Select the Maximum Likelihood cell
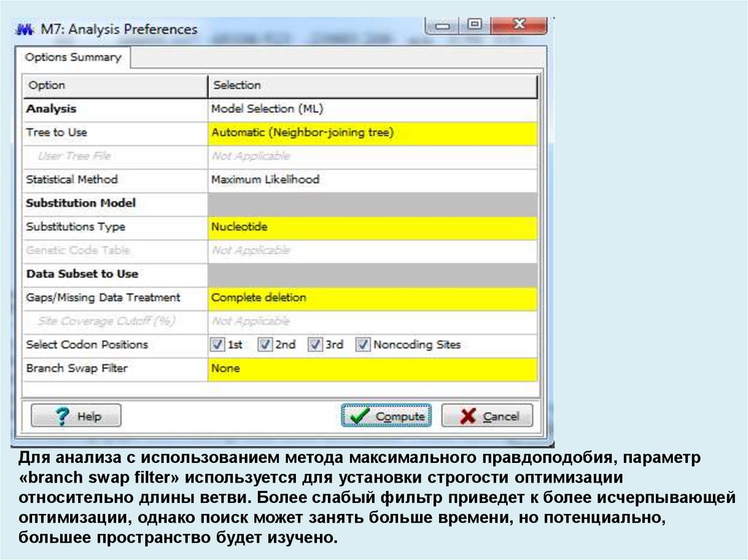This screenshot has height=560, width=748. (x=373, y=180)
